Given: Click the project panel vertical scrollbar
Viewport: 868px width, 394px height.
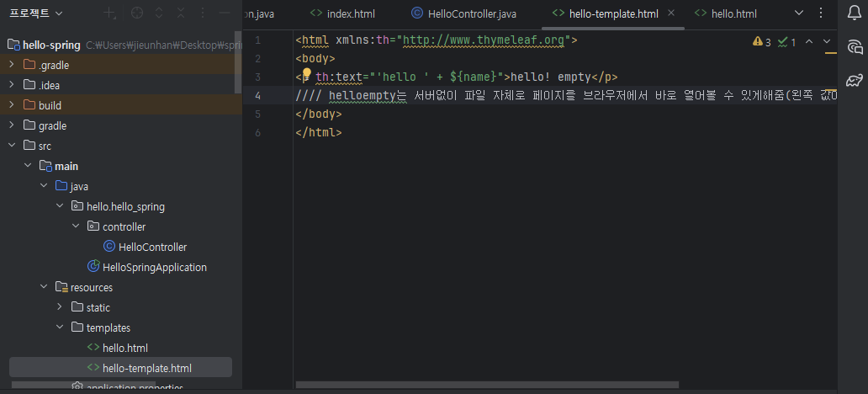Looking at the screenshot, I should [x=238, y=61].
